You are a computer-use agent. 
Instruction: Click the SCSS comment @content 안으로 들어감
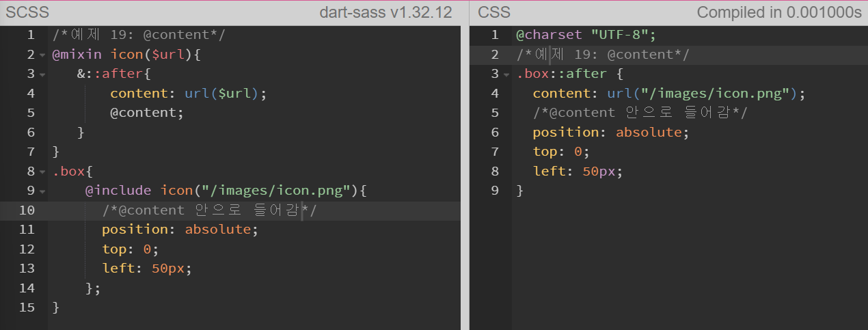[x=209, y=210]
